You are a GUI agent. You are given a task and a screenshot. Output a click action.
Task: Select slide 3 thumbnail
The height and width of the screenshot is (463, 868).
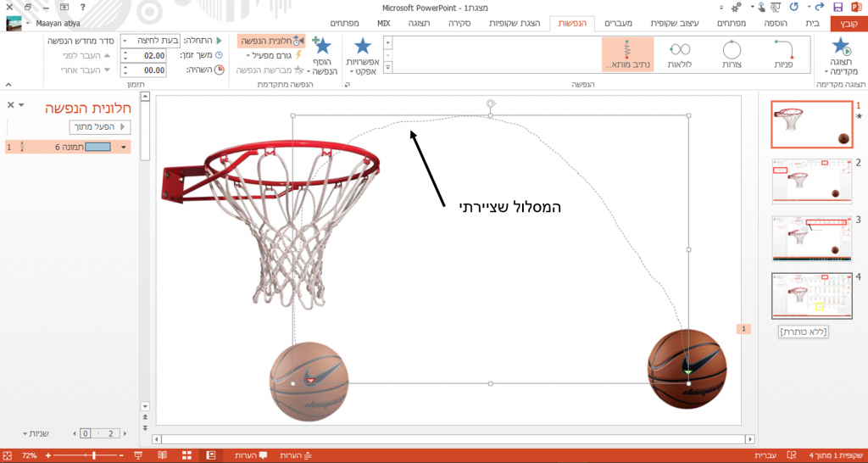point(811,238)
